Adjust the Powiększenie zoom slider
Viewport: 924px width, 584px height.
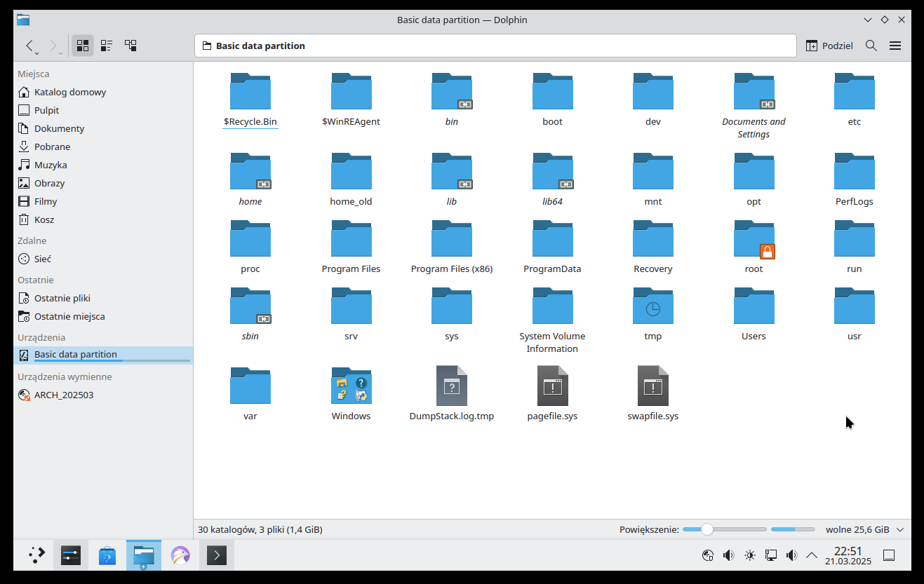725,529
